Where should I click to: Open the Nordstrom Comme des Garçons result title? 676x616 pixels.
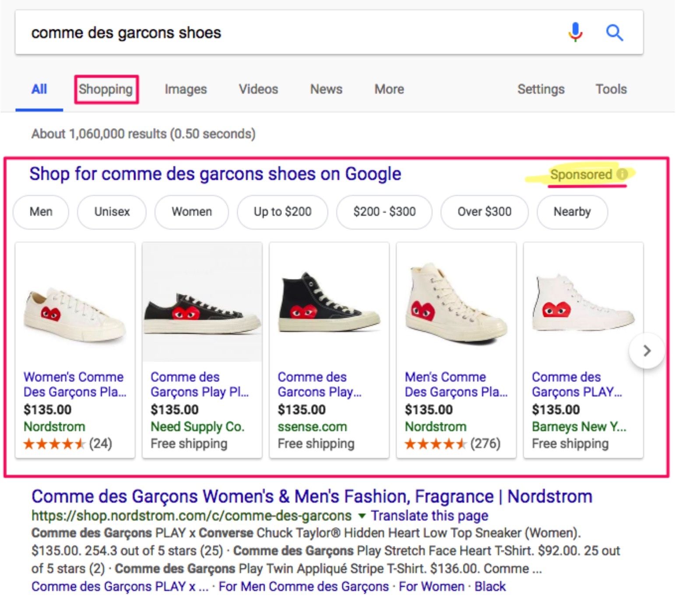[x=311, y=497]
